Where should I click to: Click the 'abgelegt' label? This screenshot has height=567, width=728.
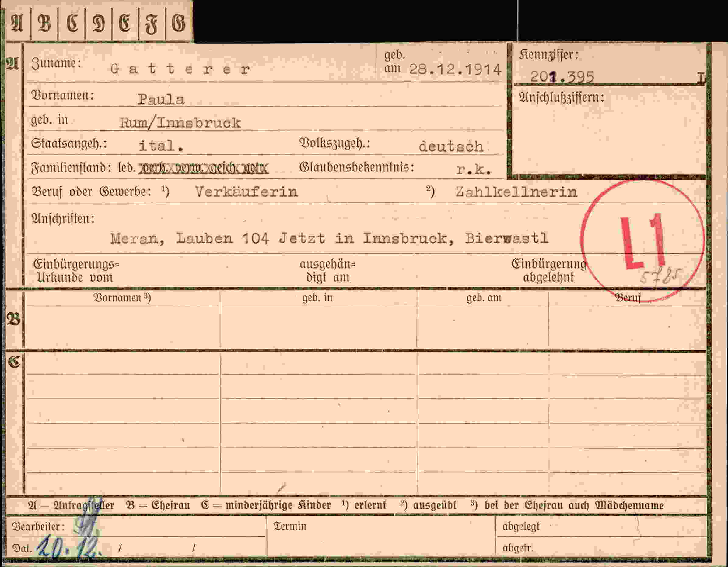pyautogui.click(x=521, y=526)
